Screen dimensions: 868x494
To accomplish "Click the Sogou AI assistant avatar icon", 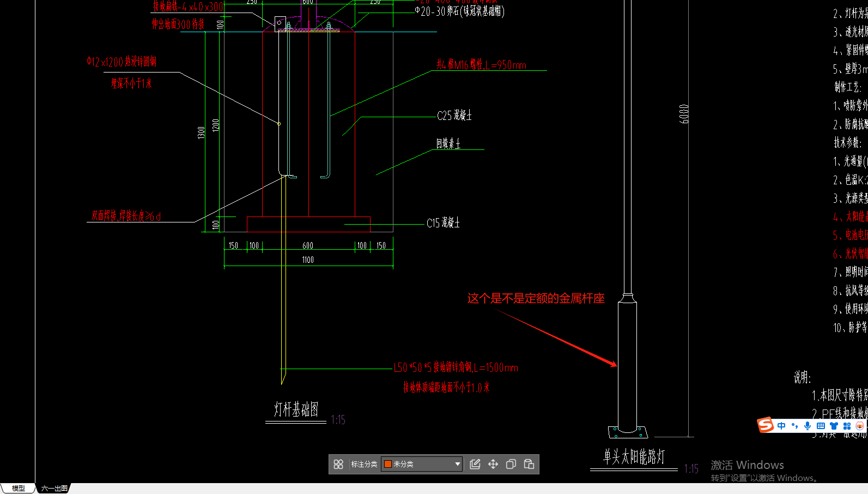I will click(860, 426).
